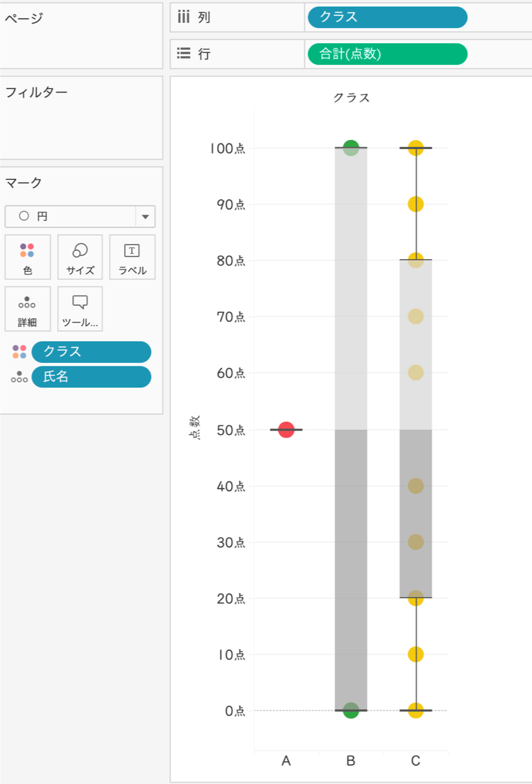Click the ラベル (Label) shelf icon
This screenshot has height=784, width=532.
pyautogui.click(x=132, y=256)
